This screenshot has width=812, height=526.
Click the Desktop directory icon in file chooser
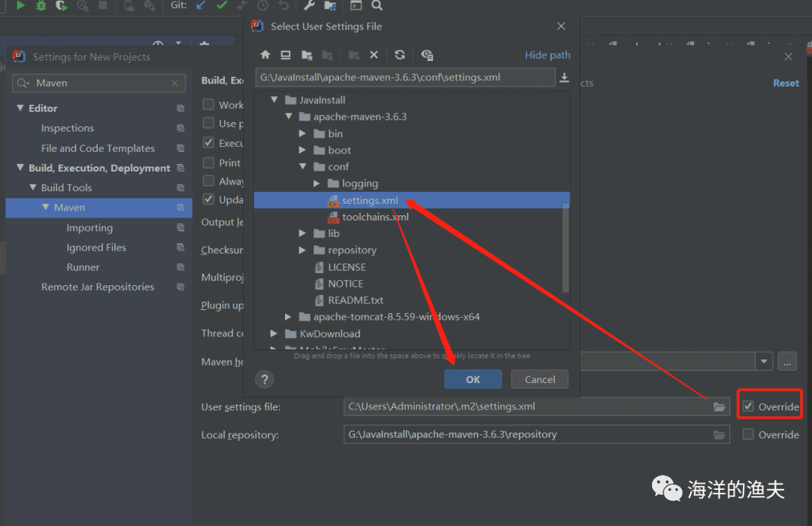coord(286,55)
